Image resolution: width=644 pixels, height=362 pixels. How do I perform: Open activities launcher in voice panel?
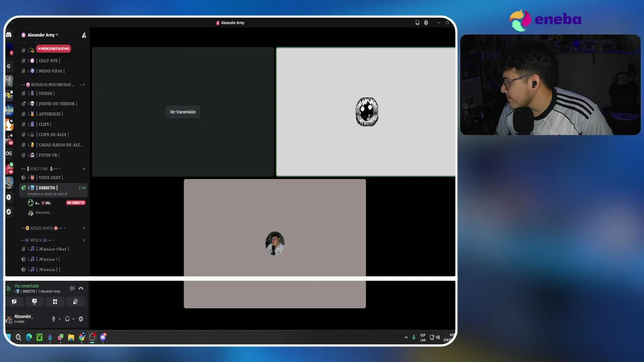tap(55, 302)
